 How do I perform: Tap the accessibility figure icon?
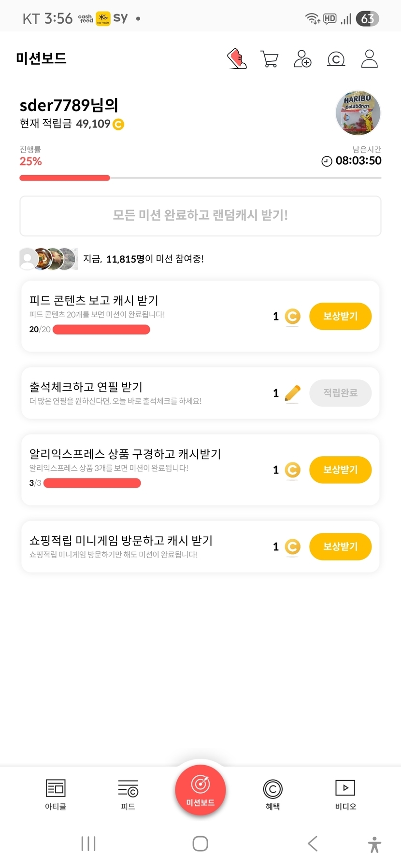click(374, 844)
